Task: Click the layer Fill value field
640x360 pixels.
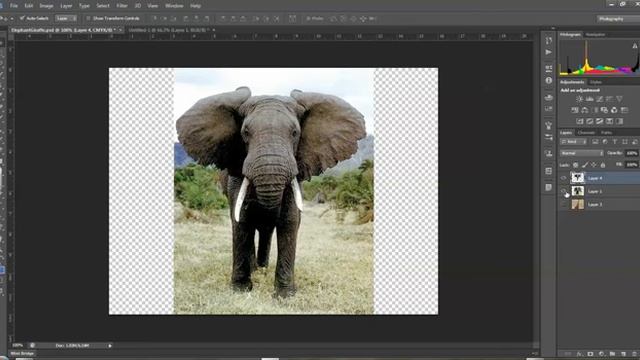Action: click(632, 165)
